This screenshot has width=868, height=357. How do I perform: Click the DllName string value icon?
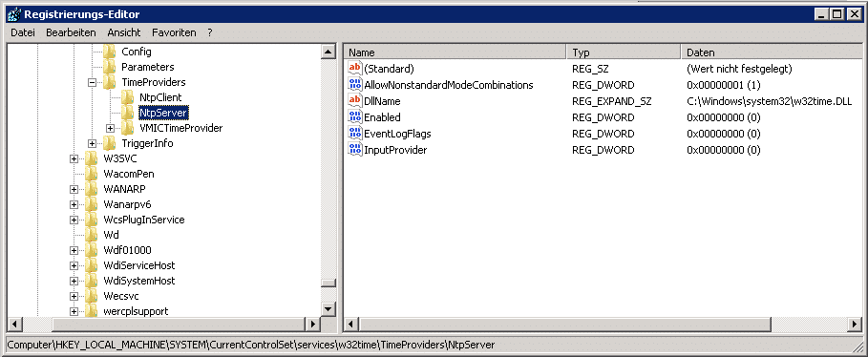pos(354,101)
